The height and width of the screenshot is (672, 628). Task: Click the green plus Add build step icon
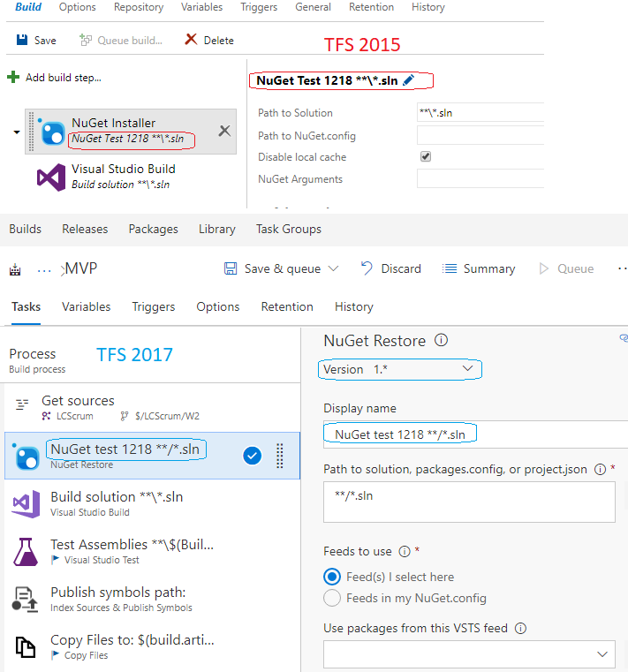point(13,77)
